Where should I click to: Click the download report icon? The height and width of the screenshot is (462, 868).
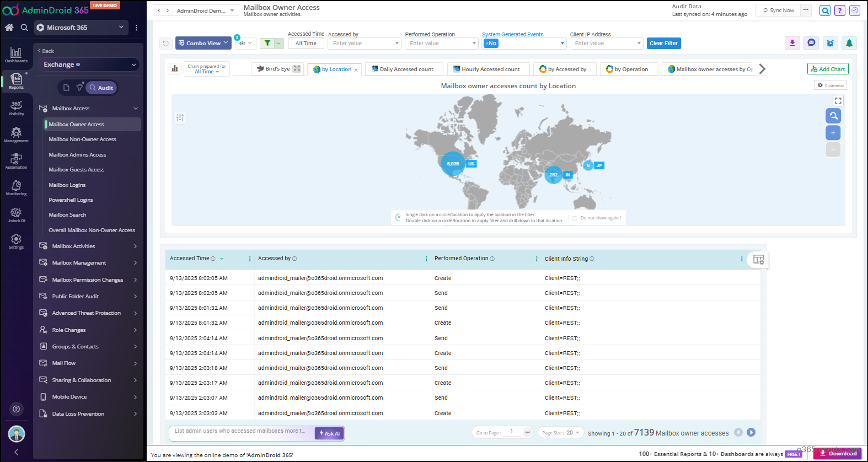[792, 43]
